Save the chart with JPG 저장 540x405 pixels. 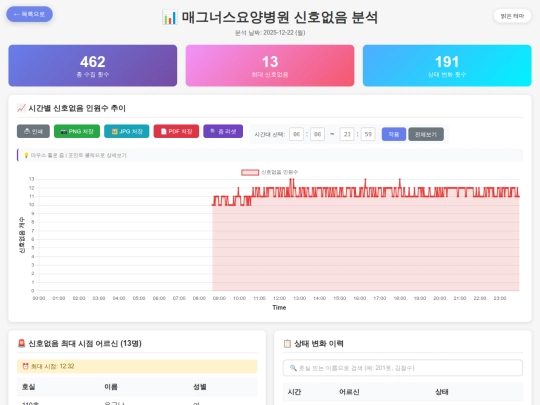pos(127,131)
